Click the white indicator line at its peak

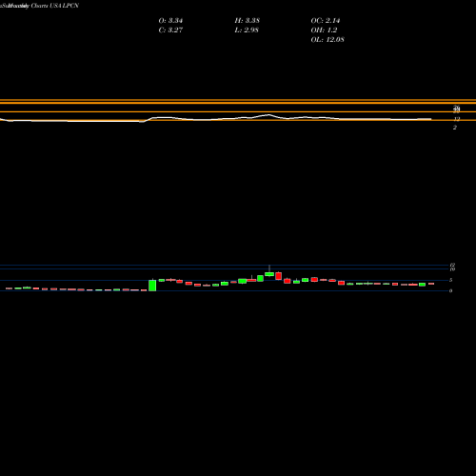click(268, 114)
